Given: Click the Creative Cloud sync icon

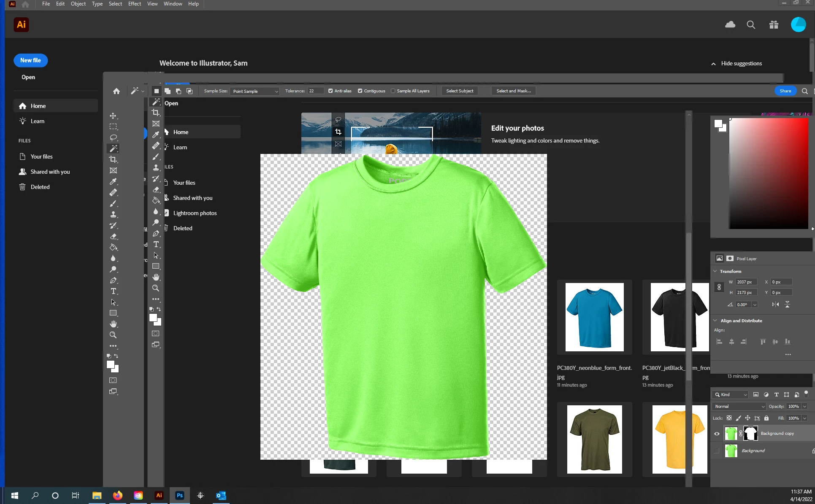Looking at the screenshot, I should pyautogui.click(x=730, y=24).
